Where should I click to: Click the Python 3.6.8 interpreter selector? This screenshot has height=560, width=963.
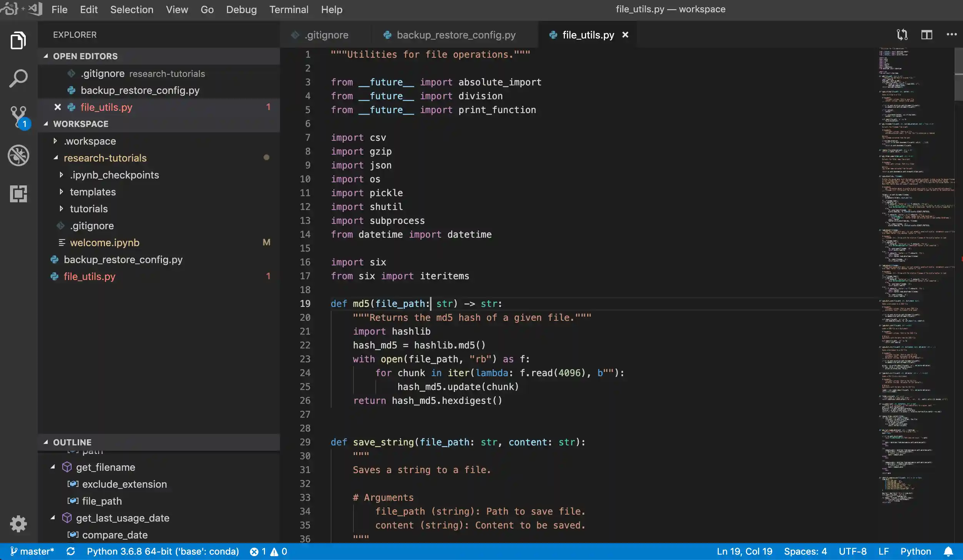(163, 552)
